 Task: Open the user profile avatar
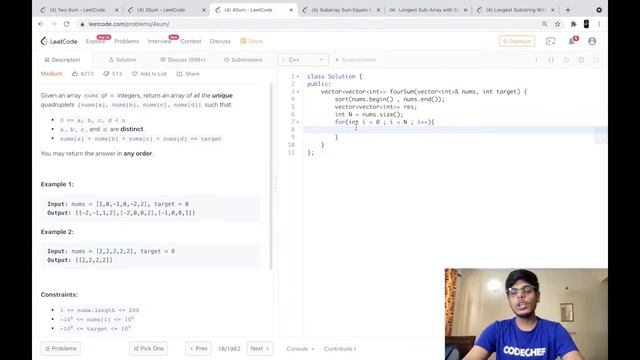tap(592, 41)
